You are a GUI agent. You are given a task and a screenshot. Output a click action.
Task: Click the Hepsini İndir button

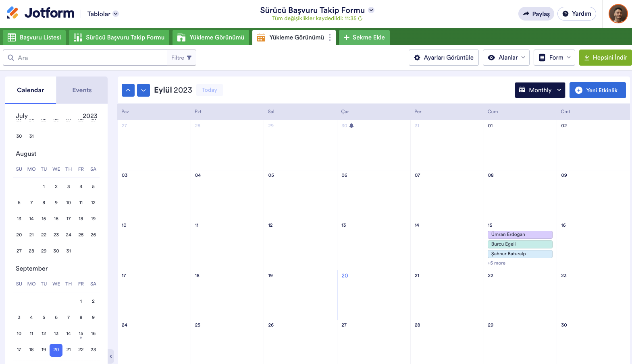[x=605, y=58]
